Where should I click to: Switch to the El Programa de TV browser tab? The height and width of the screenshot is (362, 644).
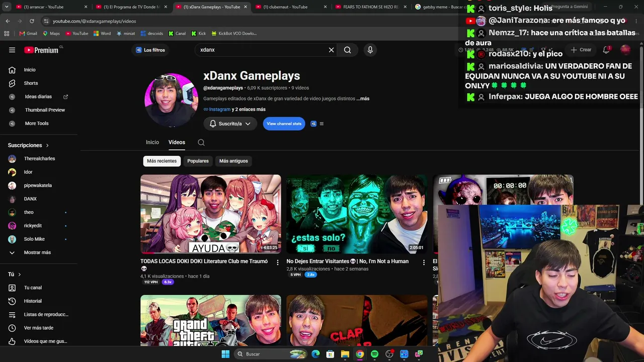click(x=131, y=7)
